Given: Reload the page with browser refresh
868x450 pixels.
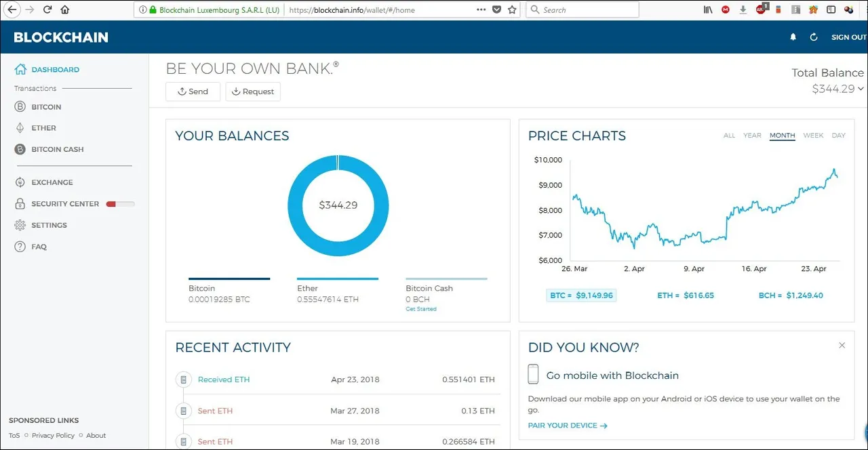Looking at the screenshot, I should 47,10.
